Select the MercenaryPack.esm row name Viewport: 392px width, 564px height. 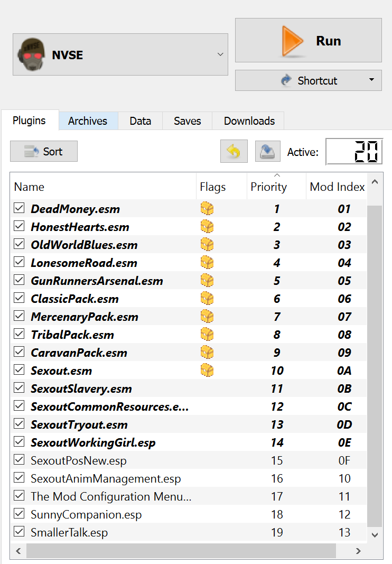(x=85, y=317)
